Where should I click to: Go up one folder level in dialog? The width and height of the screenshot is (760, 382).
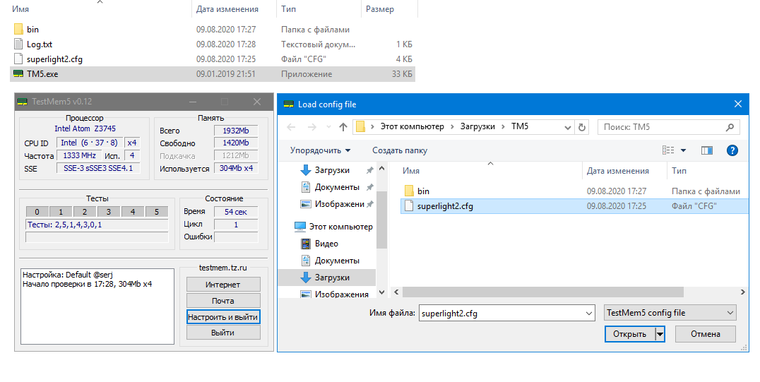(x=343, y=127)
